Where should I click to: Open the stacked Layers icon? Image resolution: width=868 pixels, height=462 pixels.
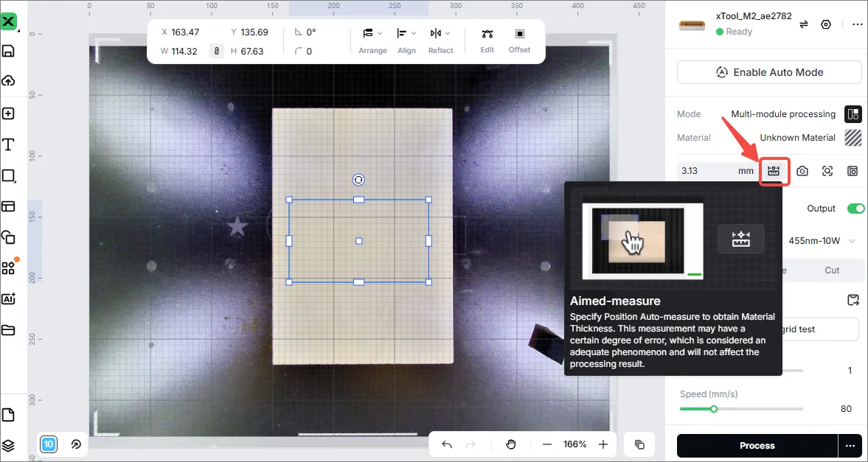(8, 445)
